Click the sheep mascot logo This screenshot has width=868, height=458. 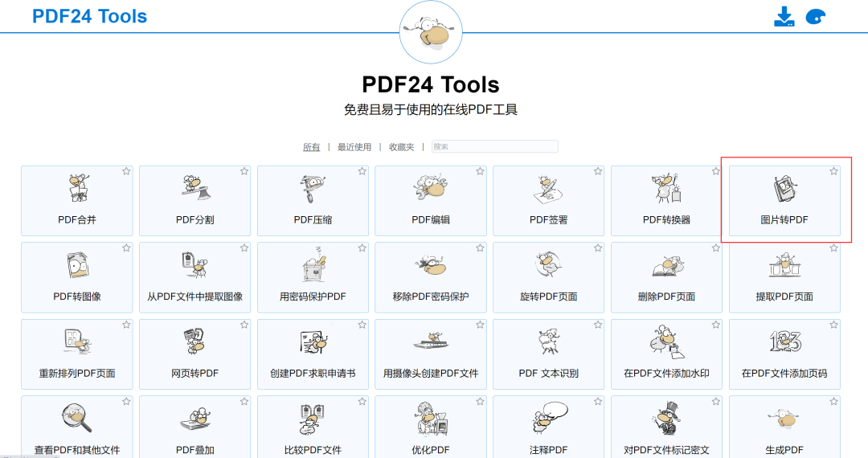tap(431, 32)
